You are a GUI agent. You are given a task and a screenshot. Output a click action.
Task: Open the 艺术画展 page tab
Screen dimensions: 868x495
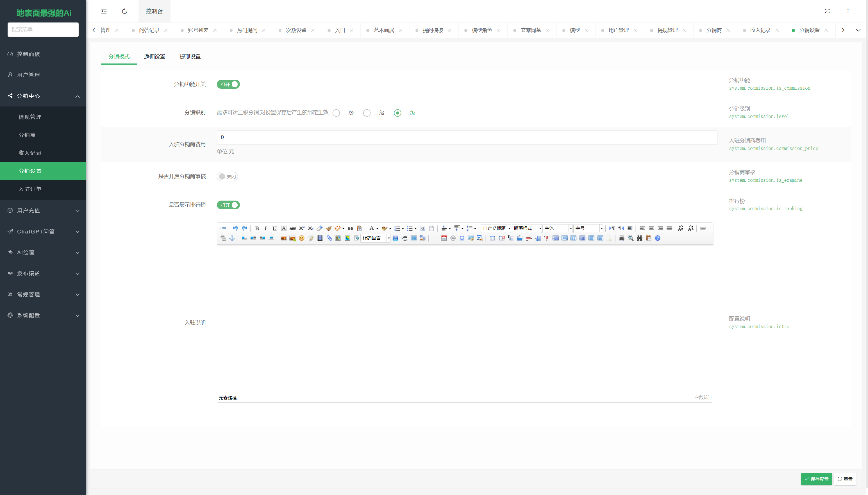384,30
